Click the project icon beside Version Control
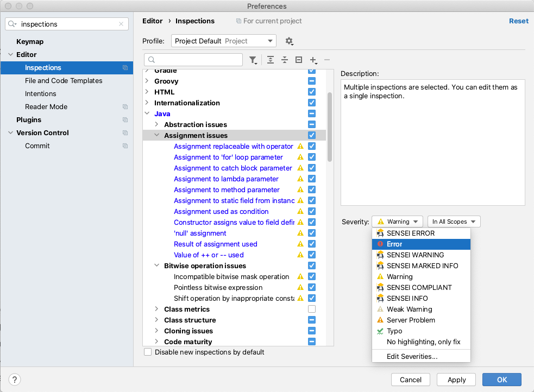 pyautogui.click(x=125, y=132)
